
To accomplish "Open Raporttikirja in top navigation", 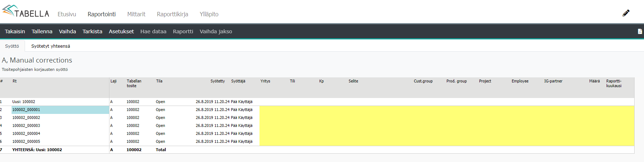I will point(173,14).
